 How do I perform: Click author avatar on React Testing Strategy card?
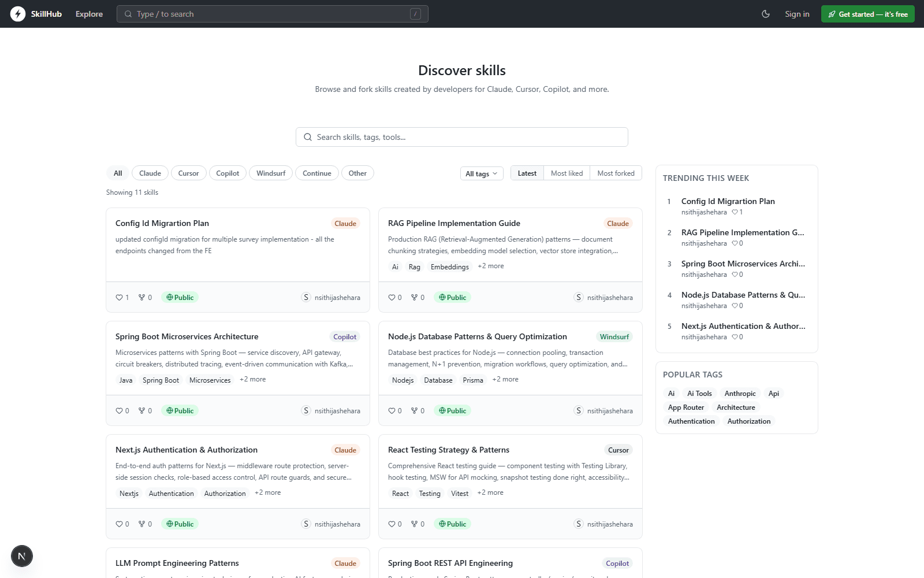(x=579, y=524)
